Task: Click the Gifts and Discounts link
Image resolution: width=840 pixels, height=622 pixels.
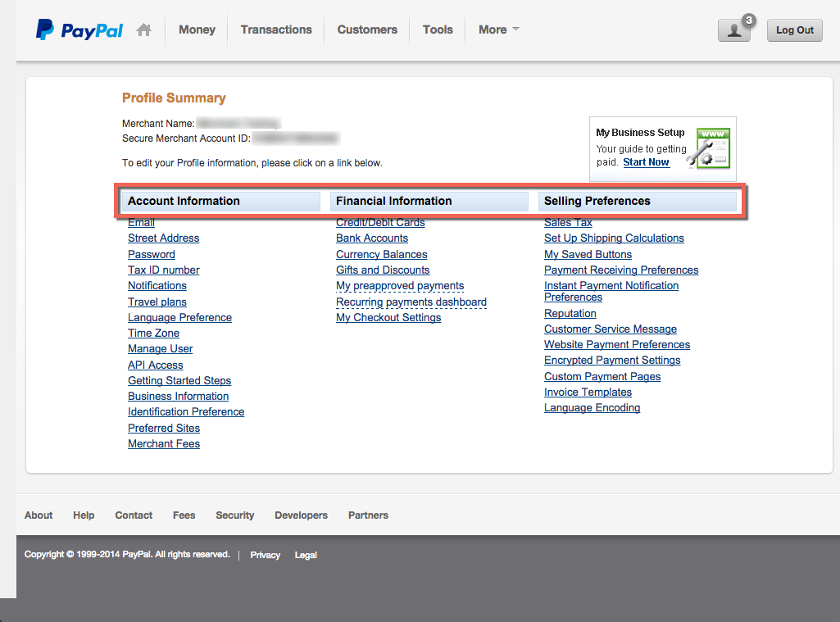Action: (383, 270)
